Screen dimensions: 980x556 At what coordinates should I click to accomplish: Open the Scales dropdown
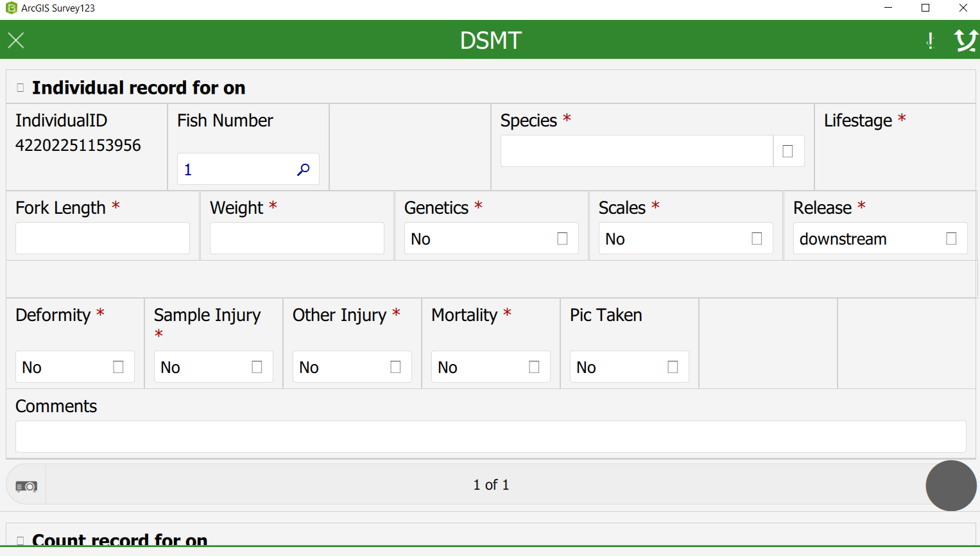(x=757, y=238)
